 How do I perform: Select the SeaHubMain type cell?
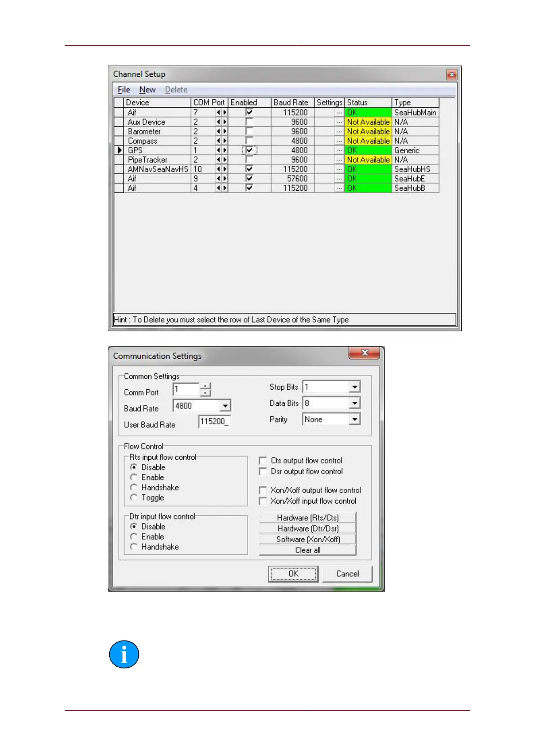416,113
